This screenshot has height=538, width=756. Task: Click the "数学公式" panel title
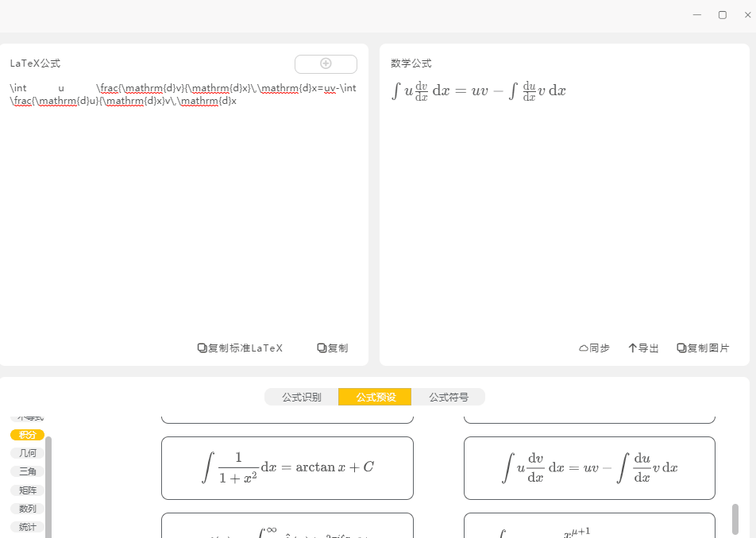(411, 63)
